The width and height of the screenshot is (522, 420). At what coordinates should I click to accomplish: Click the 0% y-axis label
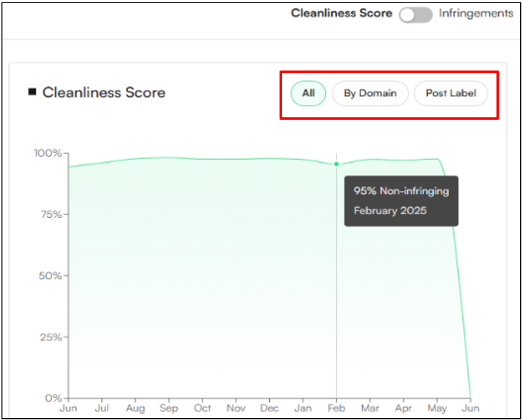pyautogui.click(x=53, y=398)
